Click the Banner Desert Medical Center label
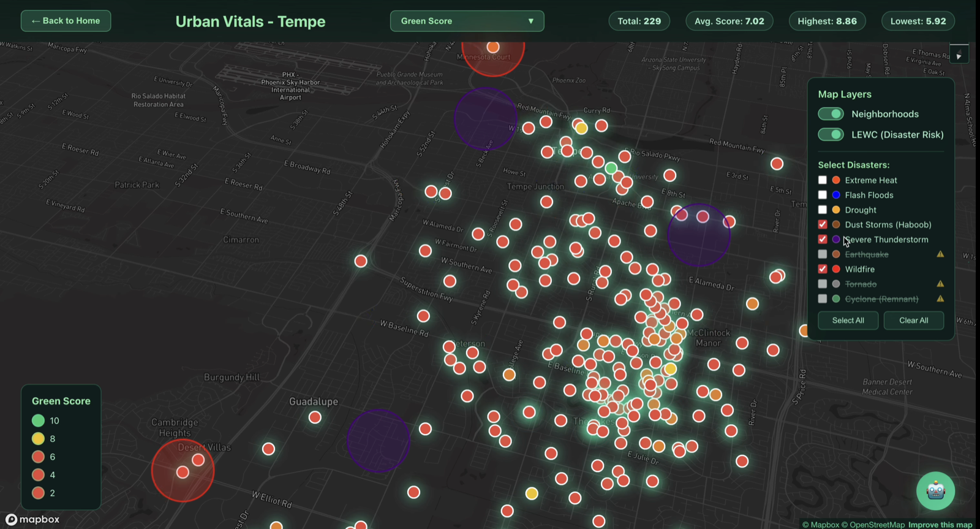 pyautogui.click(x=888, y=387)
